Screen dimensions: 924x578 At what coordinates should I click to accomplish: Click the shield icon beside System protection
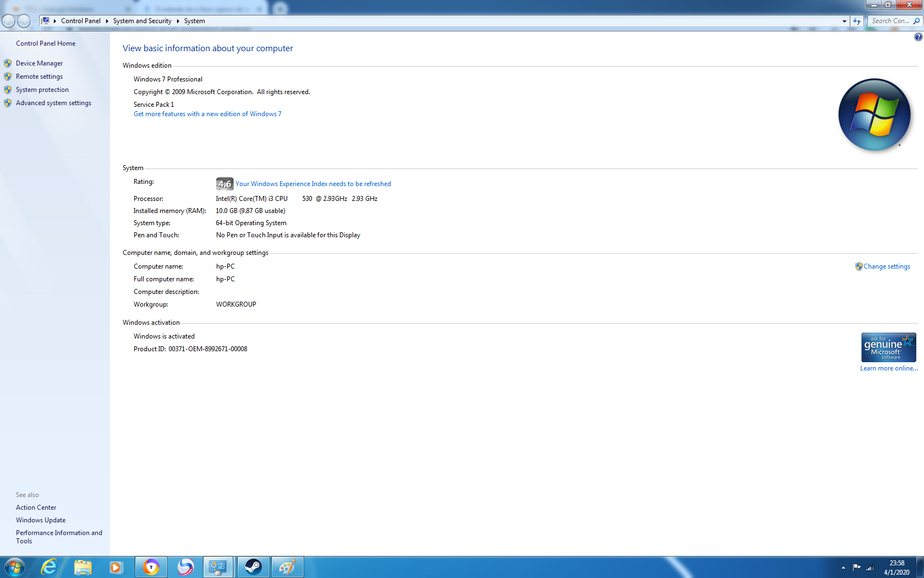tap(8, 90)
